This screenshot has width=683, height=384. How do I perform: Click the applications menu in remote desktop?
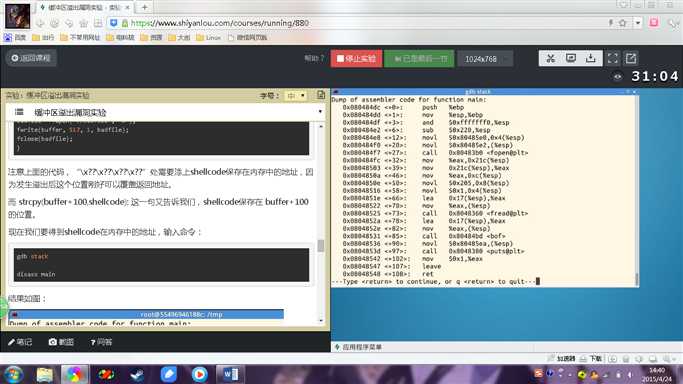pyautogui.click(x=358, y=347)
